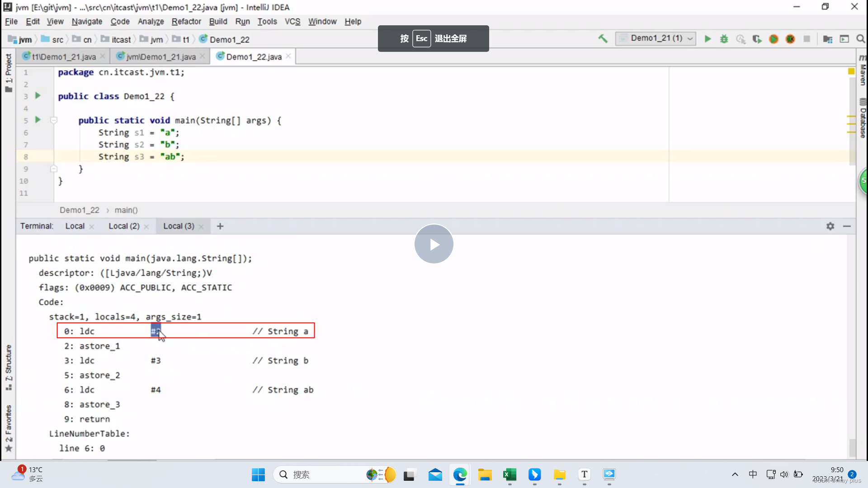
Task: Toggle the Favorites tool window
Action: (x=8, y=427)
